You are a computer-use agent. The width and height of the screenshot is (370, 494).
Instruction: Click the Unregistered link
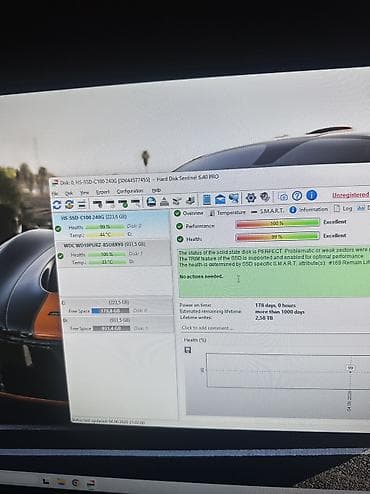[x=351, y=195]
